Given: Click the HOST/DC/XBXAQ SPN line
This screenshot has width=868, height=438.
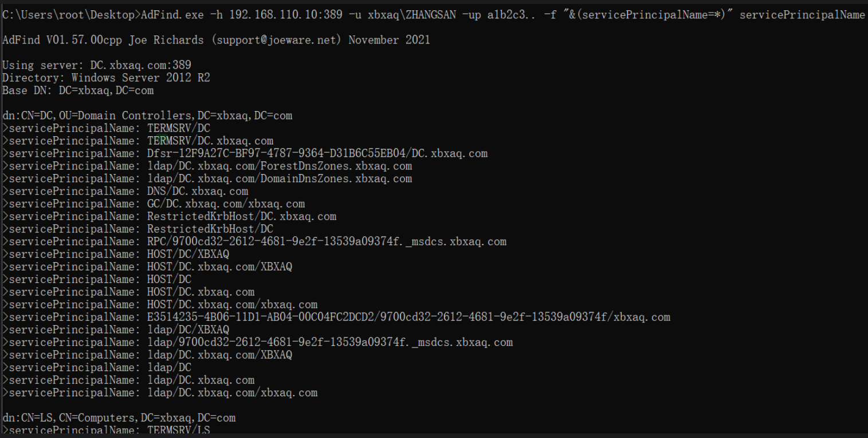Looking at the screenshot, I should (116, 254).
